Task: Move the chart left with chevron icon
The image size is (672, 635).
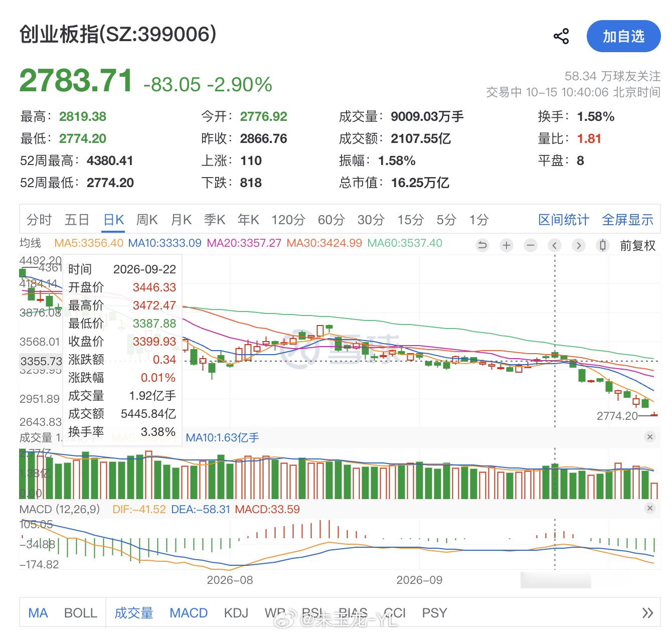Action: tap(555, 245)
